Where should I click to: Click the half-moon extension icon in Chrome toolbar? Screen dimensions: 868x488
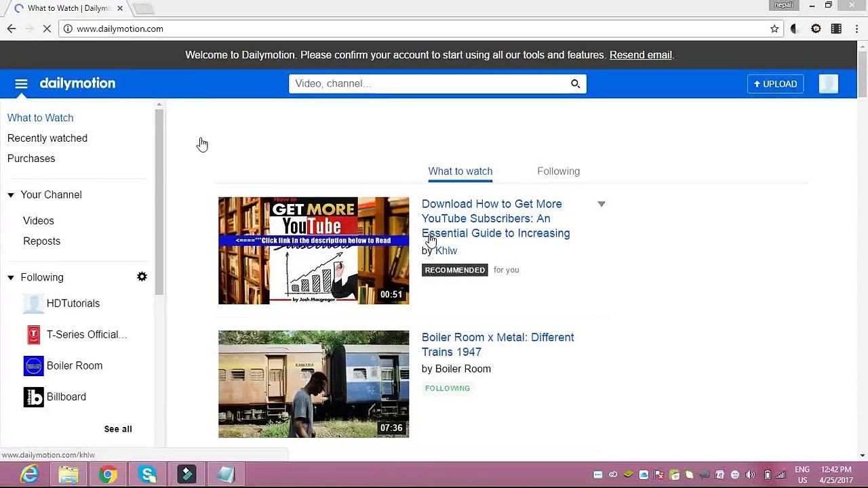click(x=795, y=28)
